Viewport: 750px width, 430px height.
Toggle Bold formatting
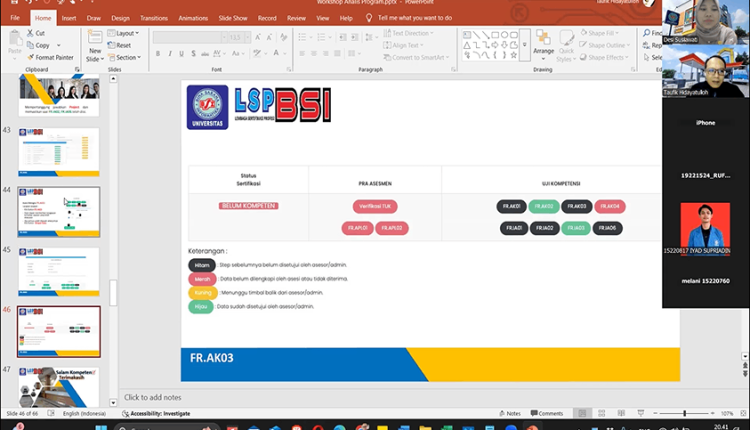[x=158, y=54]
